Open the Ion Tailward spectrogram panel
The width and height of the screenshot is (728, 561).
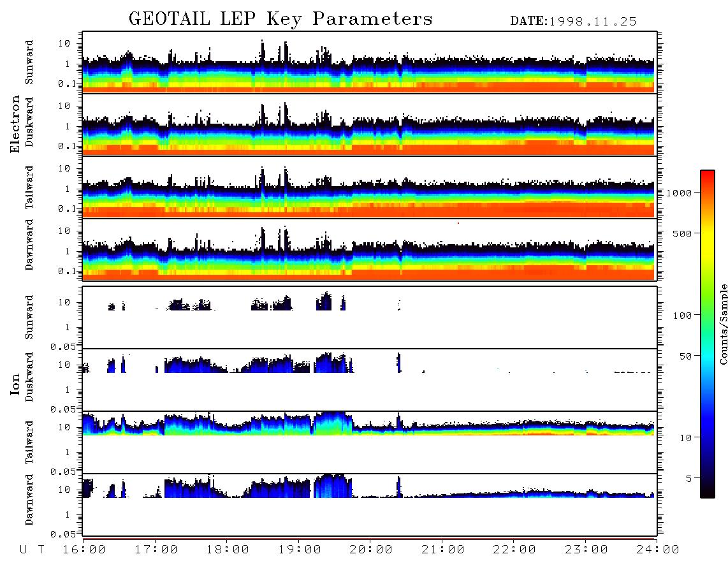tap(370, 442)
